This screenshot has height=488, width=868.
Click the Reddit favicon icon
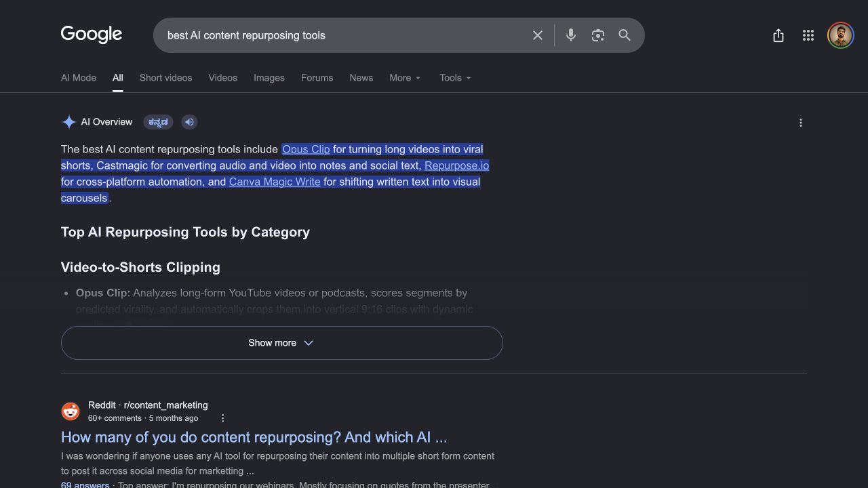pos(71,411)
